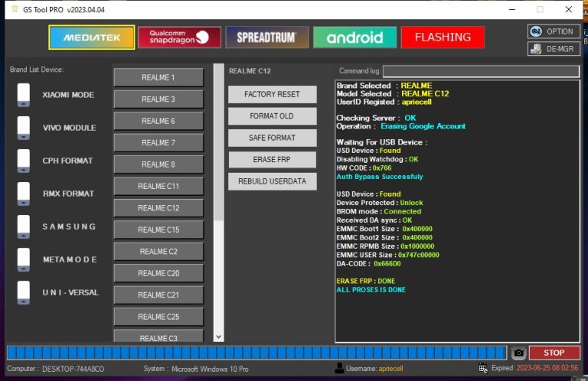Screen dimensions: 588x381
Task: Run ERASE FRP operation
Action: point(273,160)
